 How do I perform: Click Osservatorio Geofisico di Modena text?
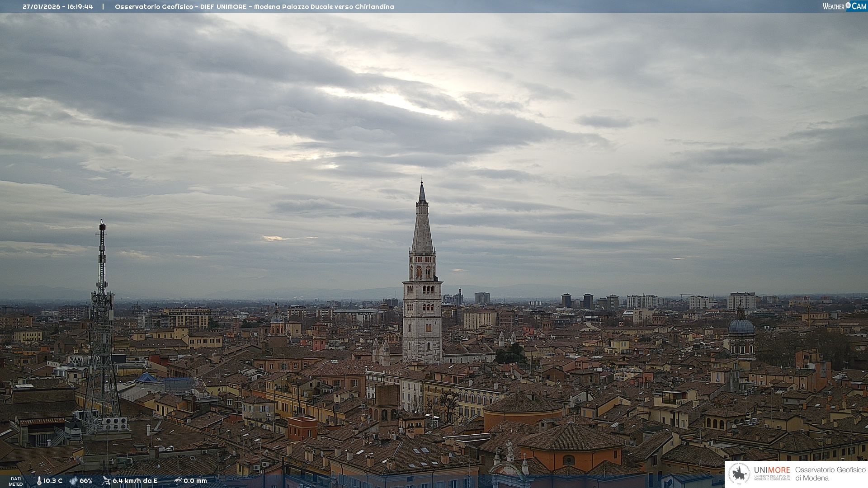[x=830, y=474]
